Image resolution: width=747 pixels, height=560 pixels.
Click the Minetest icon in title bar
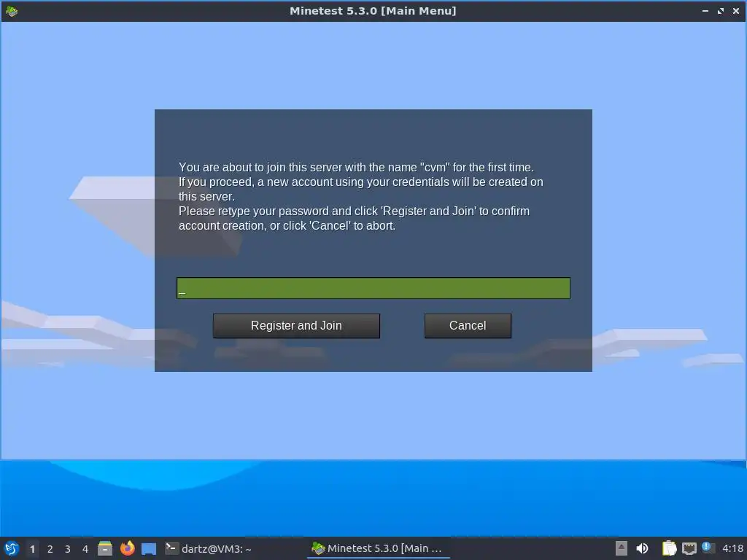tap(12, 11)
